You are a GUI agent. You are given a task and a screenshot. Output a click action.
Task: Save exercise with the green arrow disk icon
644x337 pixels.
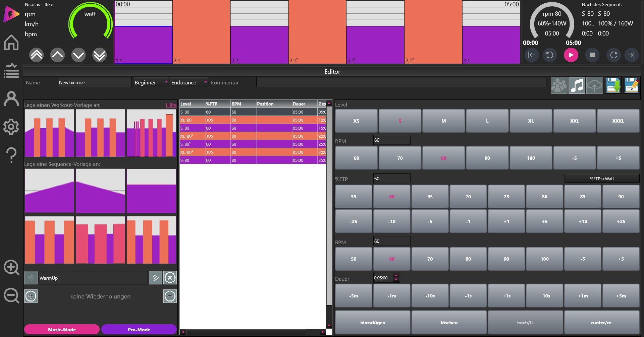[613, 85]
